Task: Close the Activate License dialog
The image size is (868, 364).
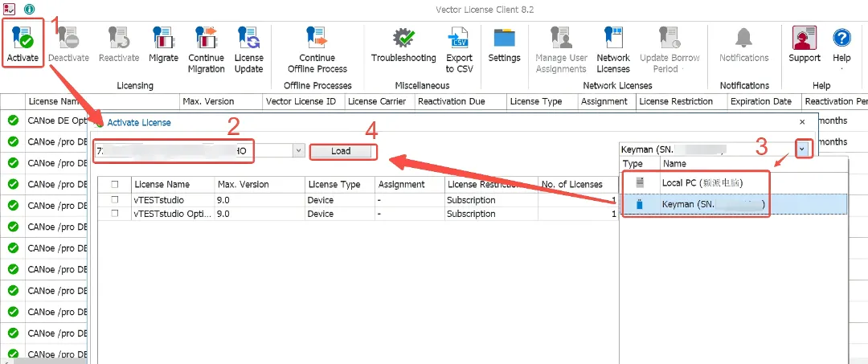Action: click(802, 121)
